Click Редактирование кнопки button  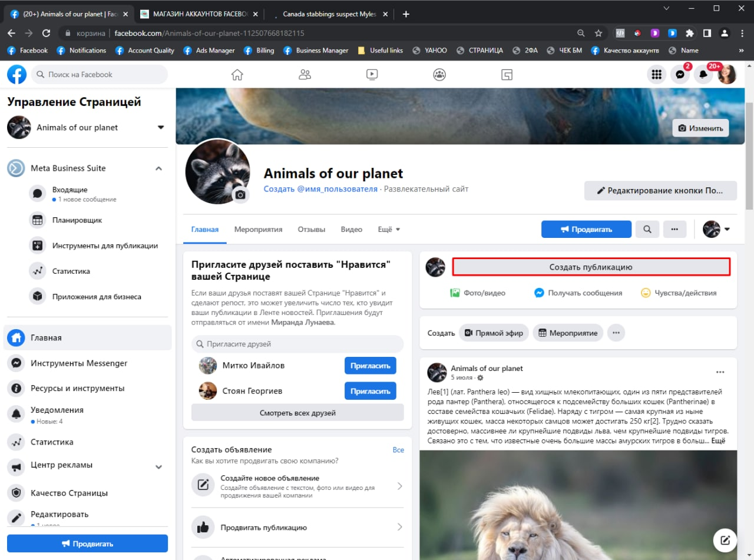[x=660, y=191]
